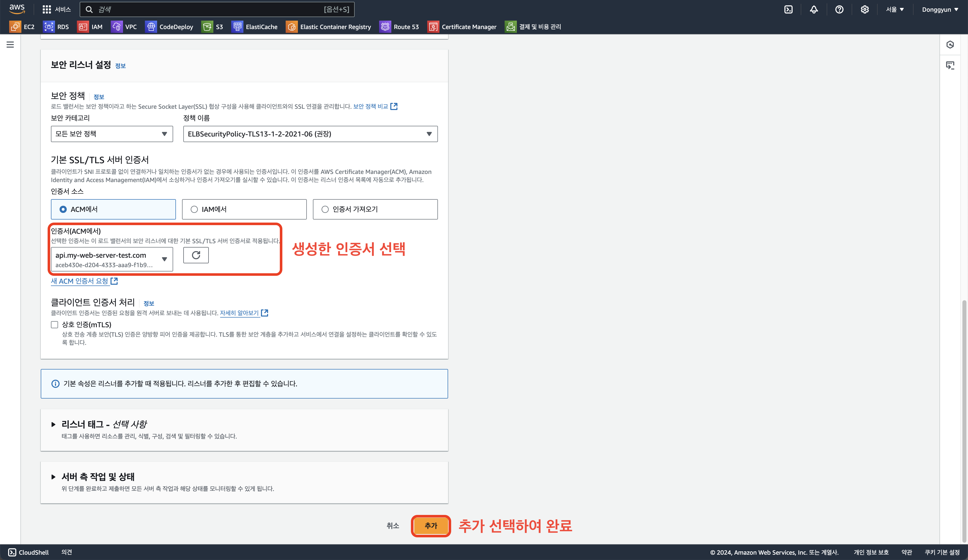
Task: Expand the listener tags section
Action: 54,425
